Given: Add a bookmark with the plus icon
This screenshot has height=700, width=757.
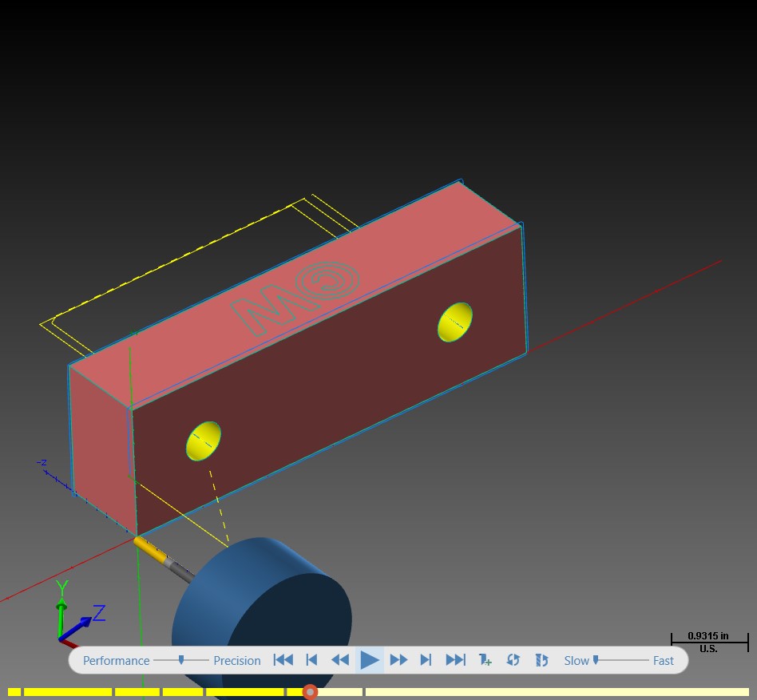Looking at the screenshot, I should [x=485, y=660].
